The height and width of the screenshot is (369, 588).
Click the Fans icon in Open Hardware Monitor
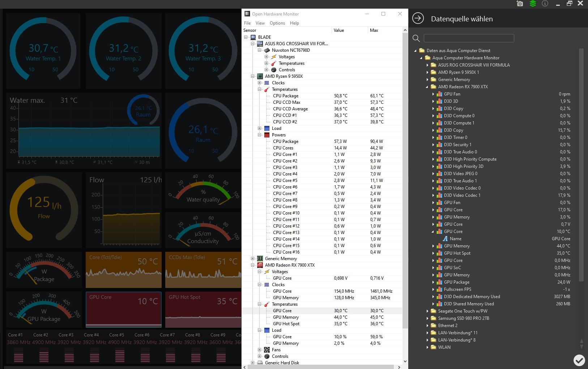coord(267,350)
